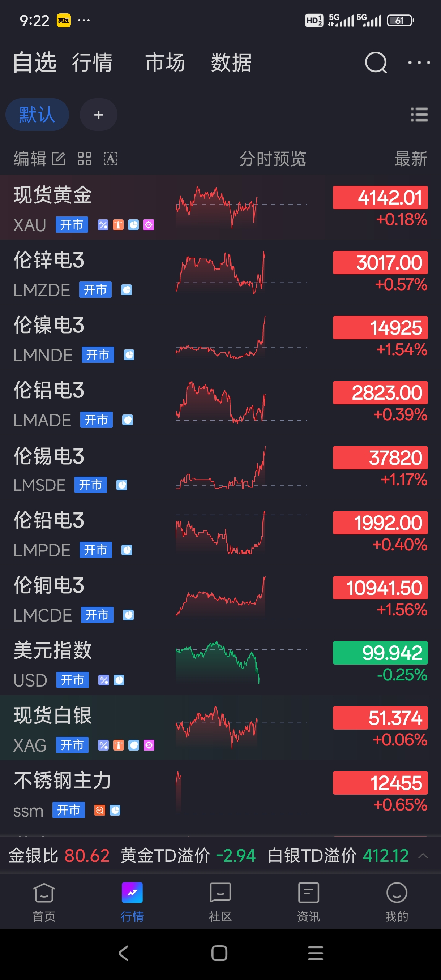Open the three-dot more options menu

coord(419,63)
